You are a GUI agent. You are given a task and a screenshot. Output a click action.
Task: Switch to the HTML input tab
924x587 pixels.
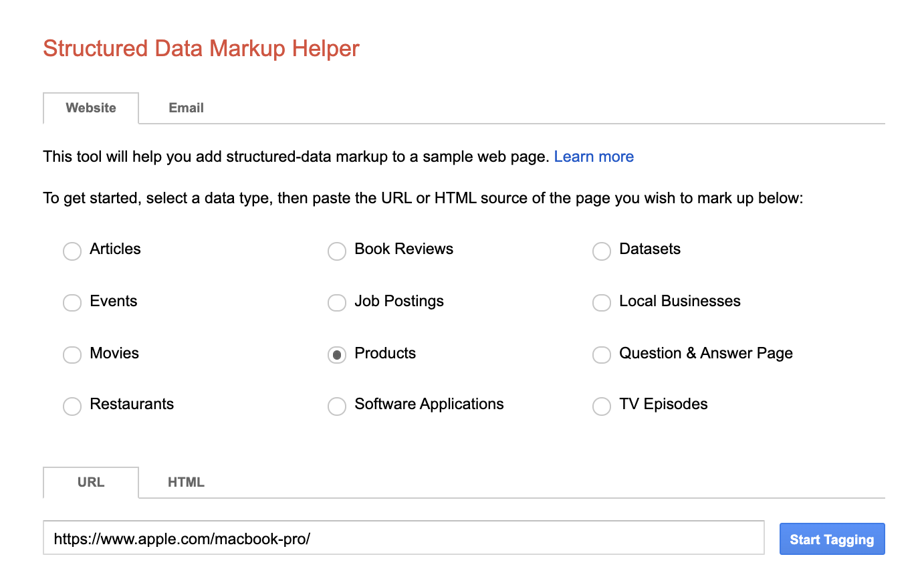[187, 482]
